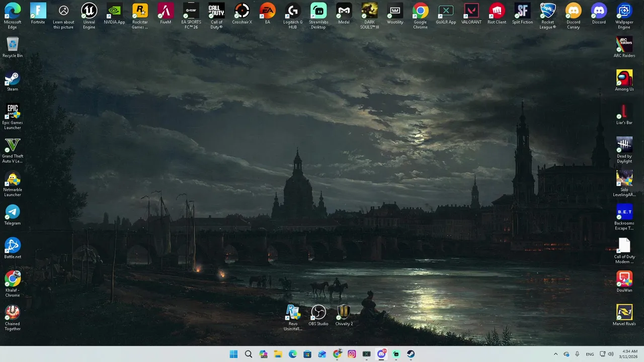
Task: Select the Discord desktop icon
Action: tap(599, 14)
